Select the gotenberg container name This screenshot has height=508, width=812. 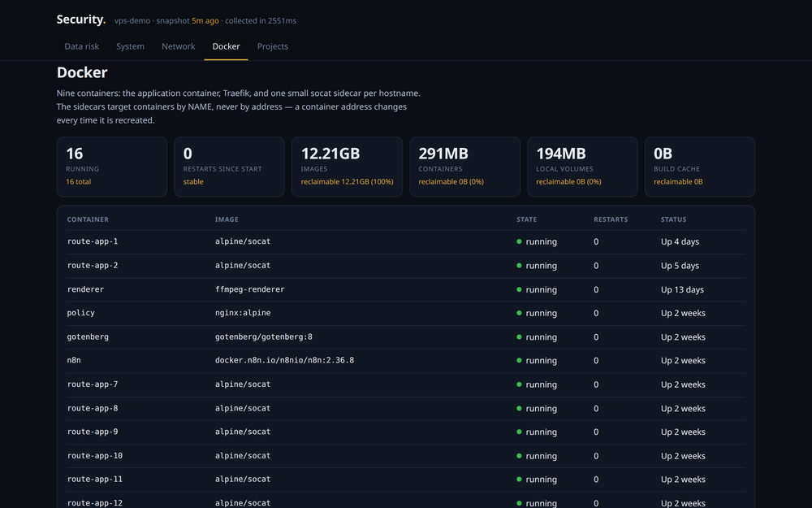click(x=88, y=337)
